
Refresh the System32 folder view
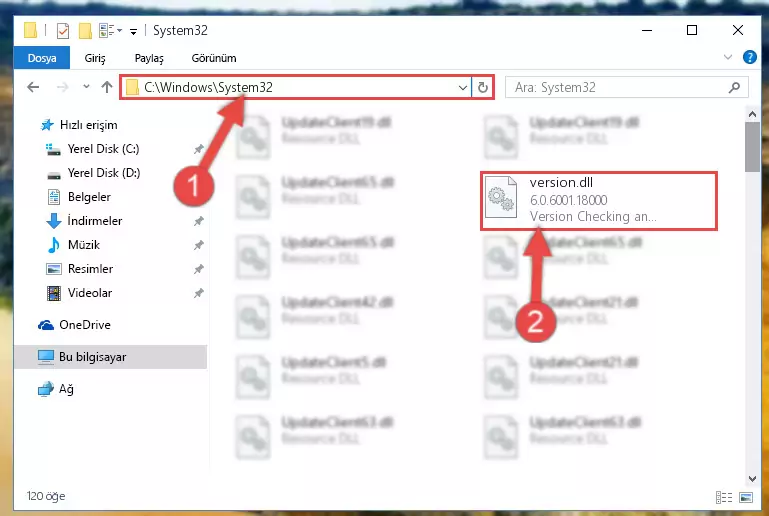pos(483,87)
